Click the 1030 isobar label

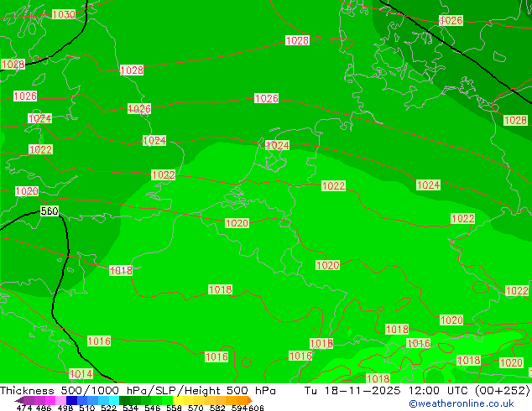coord(64,14)
